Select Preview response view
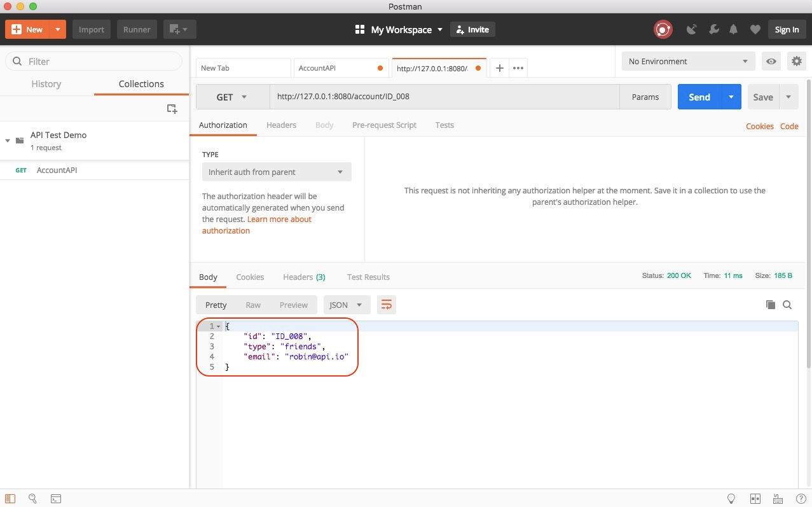 (294, 305)
